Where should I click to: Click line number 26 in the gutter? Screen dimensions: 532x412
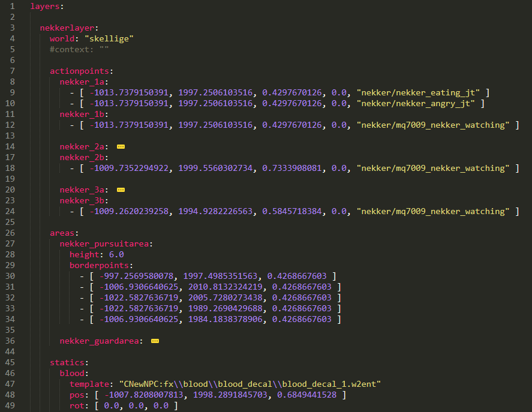[13, 233]
